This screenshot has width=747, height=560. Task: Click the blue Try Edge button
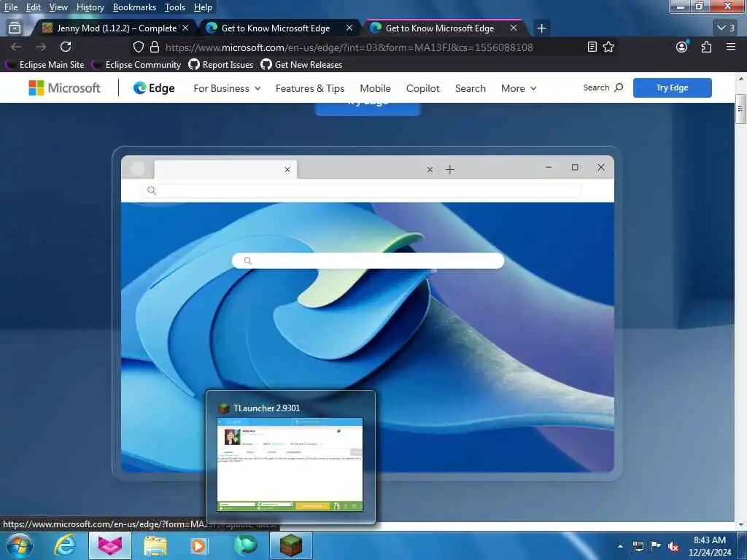(x=672, y=87)
